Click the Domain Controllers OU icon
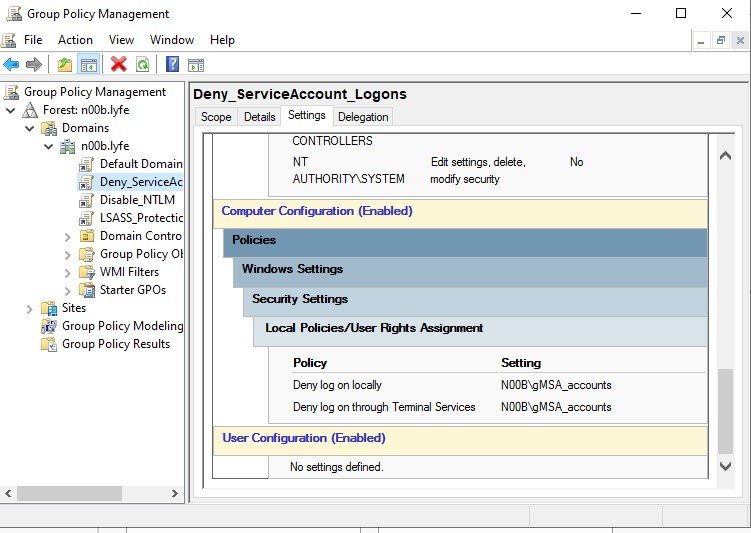Screen dimensions: 751x533 click(87, 236)
